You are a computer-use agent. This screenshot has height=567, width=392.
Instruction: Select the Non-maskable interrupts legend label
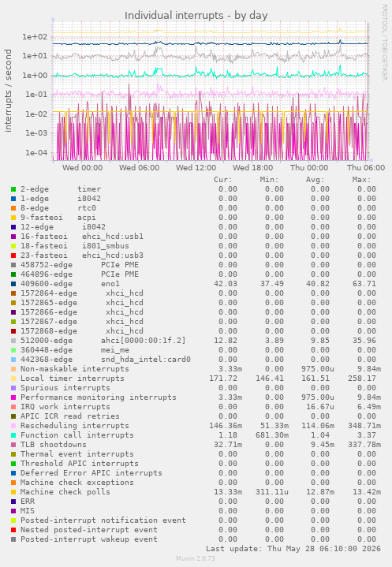click(74, 369)
